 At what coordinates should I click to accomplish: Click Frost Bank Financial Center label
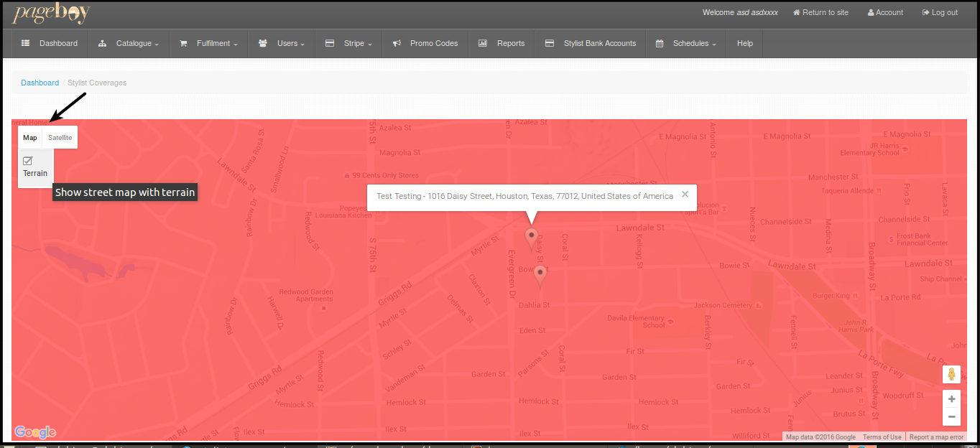[x=923, y=239]
